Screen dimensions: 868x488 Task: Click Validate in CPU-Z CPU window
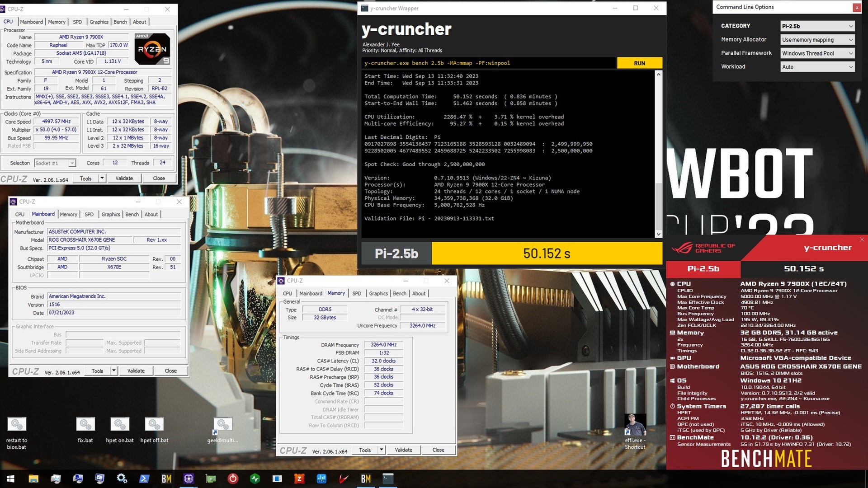click(124, 178)
